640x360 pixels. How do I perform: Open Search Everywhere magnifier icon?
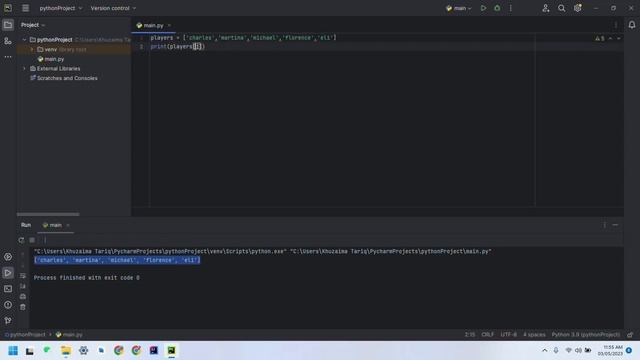click(561, 8)
